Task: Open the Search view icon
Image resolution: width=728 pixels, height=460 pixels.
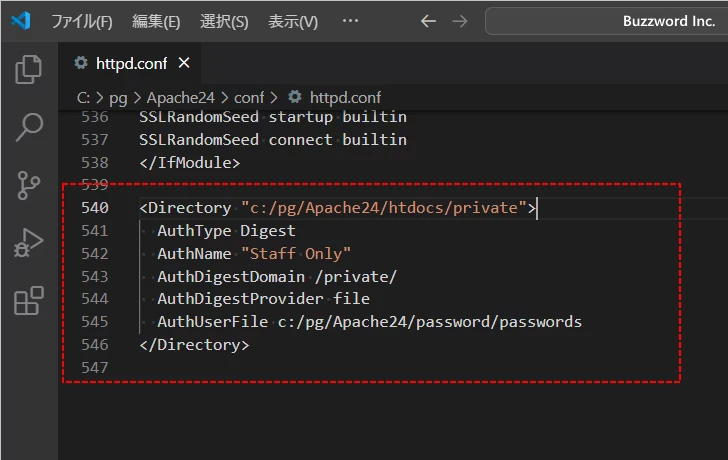Action: (x=29, y=127)
